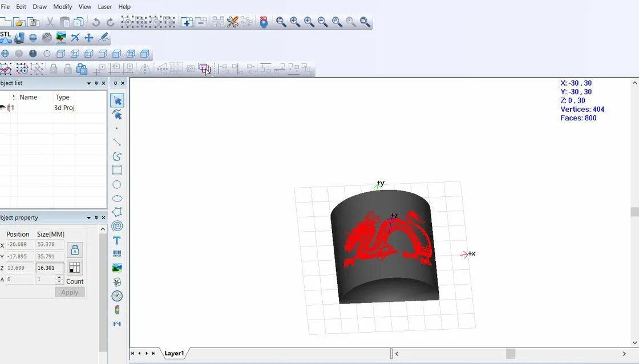Select the Circle draw tool
Image resolution: width=639 pixels, height=364 pixels.
(117, 184)
